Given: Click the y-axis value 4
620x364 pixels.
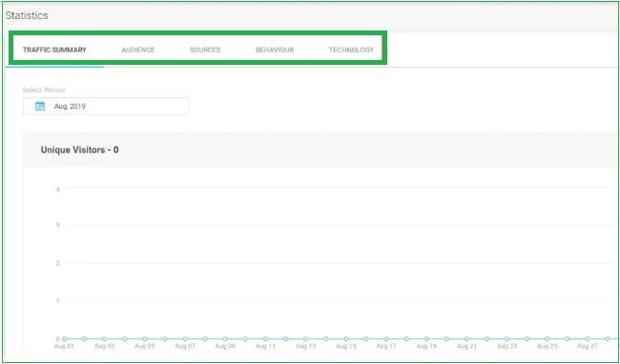Looking at the screenshot, I should 58,190.
